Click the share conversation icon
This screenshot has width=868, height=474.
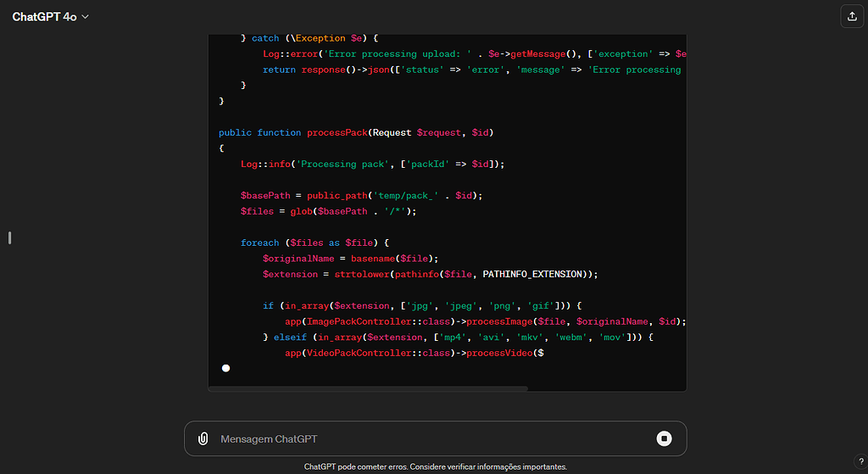point(850,16)
